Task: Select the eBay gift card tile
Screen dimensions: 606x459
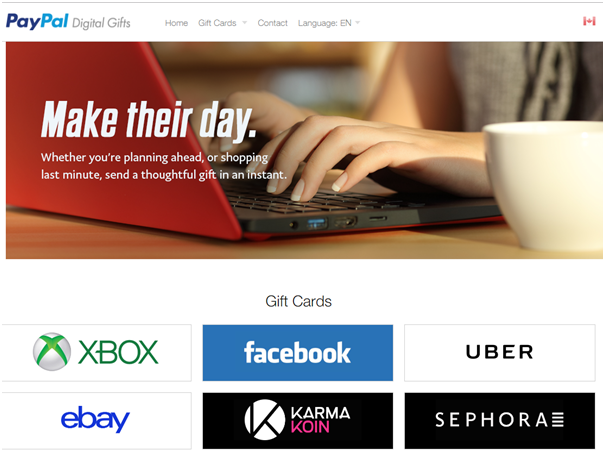Action: coord(96,421)
